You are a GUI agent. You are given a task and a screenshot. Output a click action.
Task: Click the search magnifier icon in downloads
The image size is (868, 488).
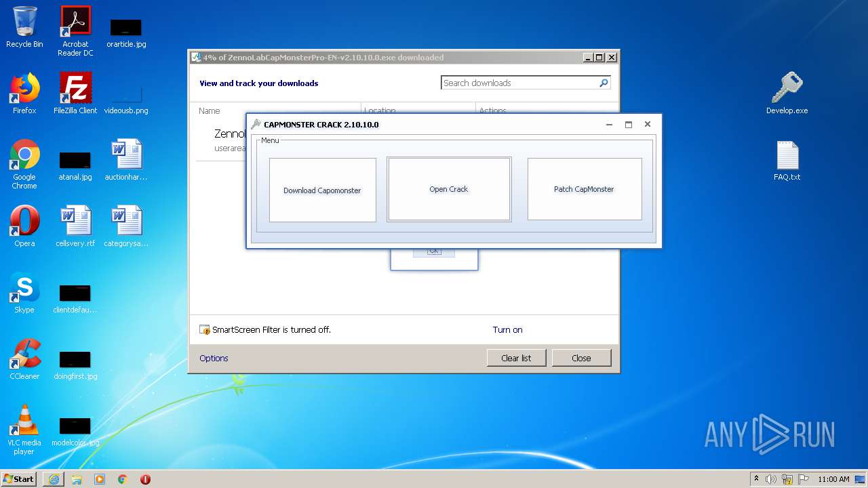(604, 83)
